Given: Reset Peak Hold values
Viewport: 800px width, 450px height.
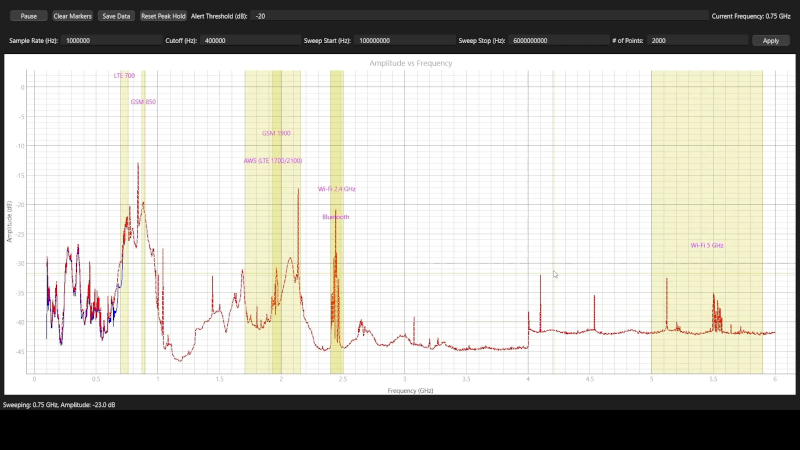Looking at the screenshot, I should 163,16.
